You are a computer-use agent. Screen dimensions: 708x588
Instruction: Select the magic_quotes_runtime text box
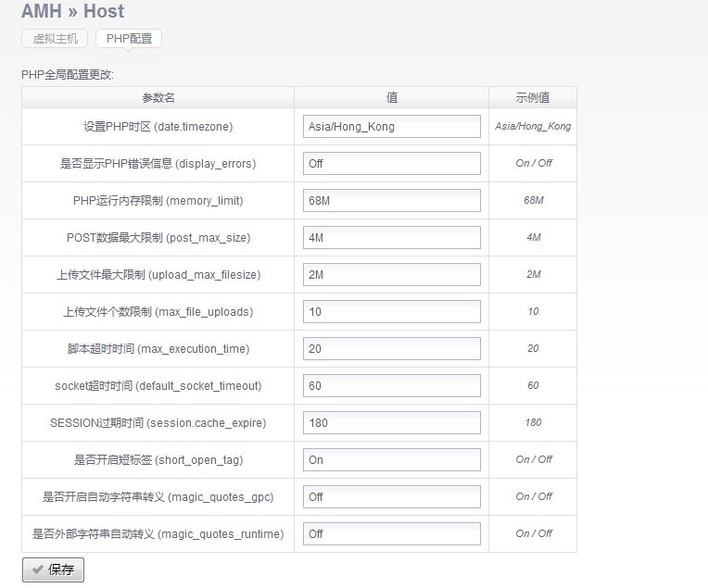(x=391, y=534)
